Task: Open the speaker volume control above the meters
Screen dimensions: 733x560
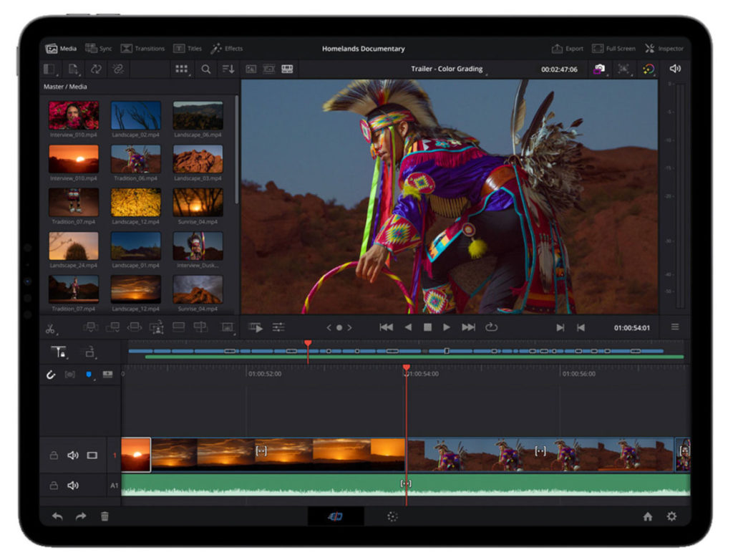Action: [674, 68]
